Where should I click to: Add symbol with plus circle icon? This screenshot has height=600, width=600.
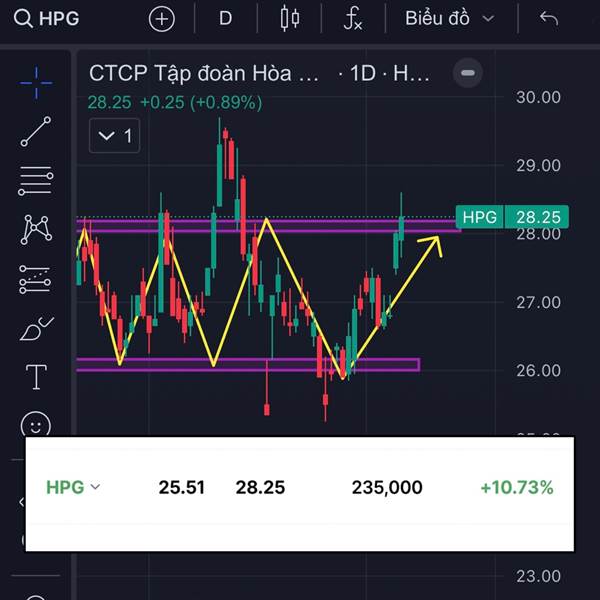(161, 19)
